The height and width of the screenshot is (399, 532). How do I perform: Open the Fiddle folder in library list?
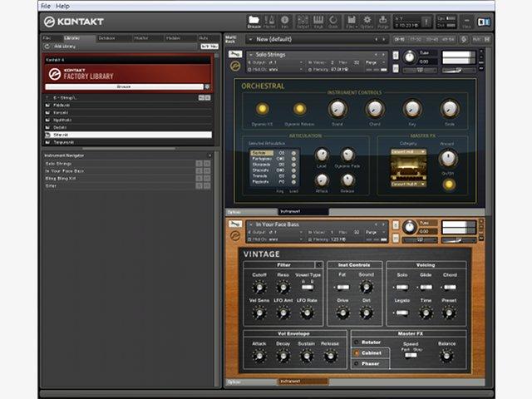point(128,106)
